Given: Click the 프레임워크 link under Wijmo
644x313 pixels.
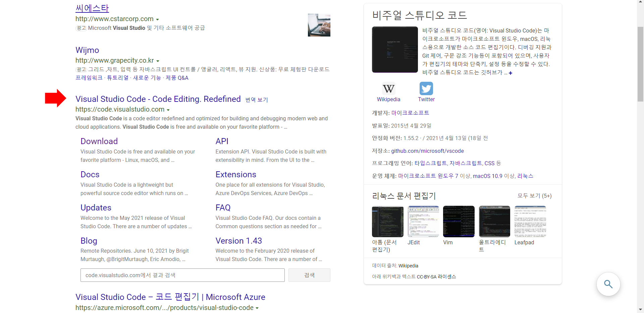Looking at the screenshot, I should 89,78.
